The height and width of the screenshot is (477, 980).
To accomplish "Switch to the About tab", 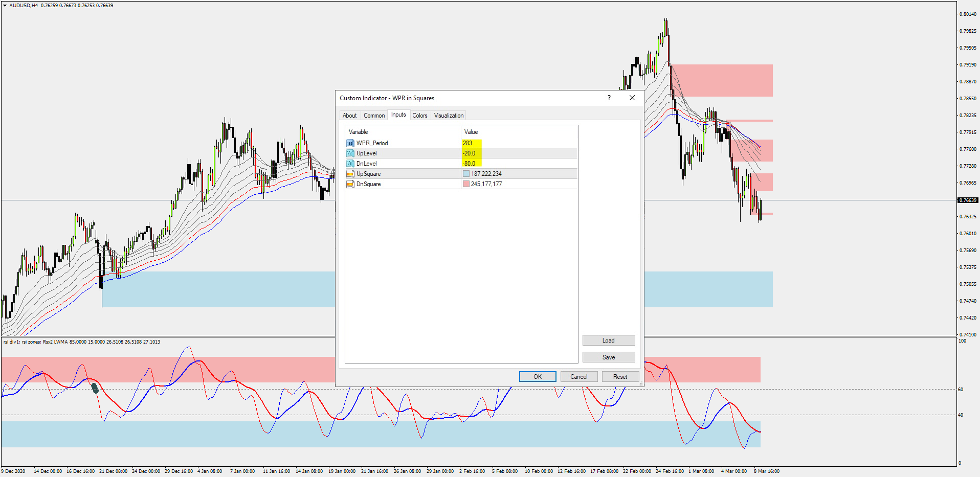I will coord(350,116).
